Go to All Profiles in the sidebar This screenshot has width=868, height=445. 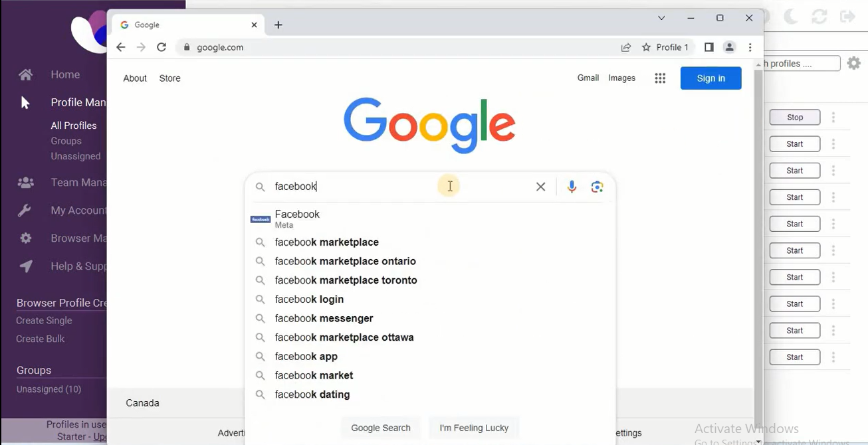[x=74, y=126]
